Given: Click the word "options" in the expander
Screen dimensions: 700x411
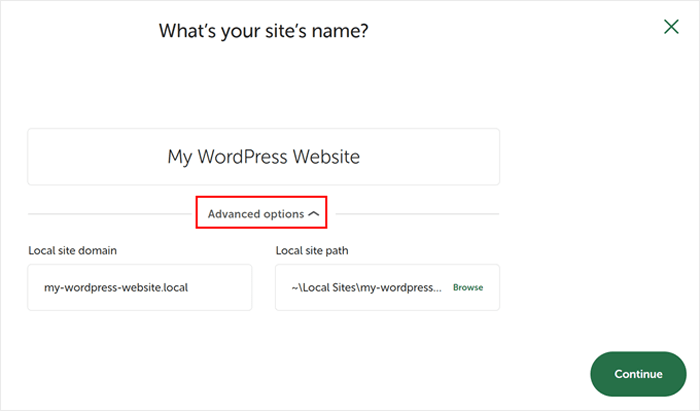Looking at the screenshot, I should [x=284, y=214].
